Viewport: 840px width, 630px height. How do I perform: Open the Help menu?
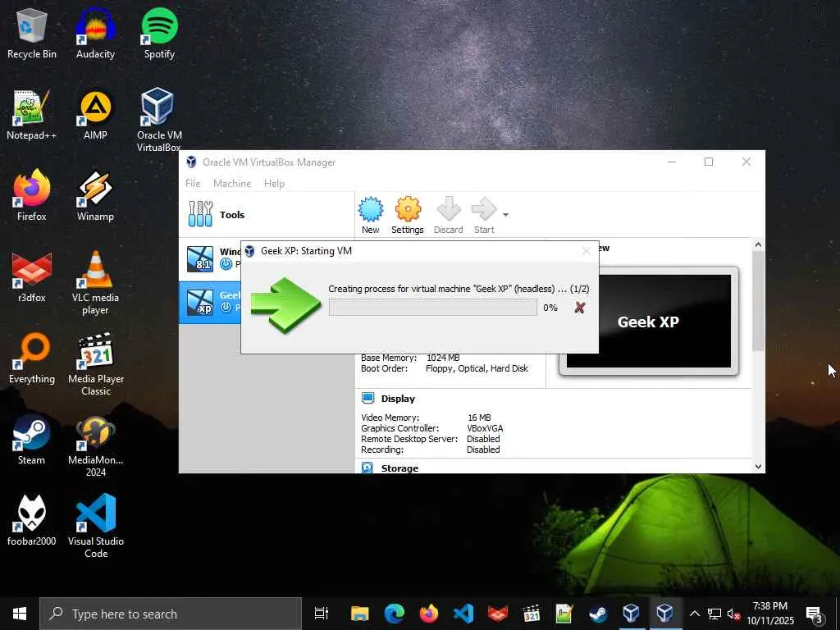pos(274,183)
